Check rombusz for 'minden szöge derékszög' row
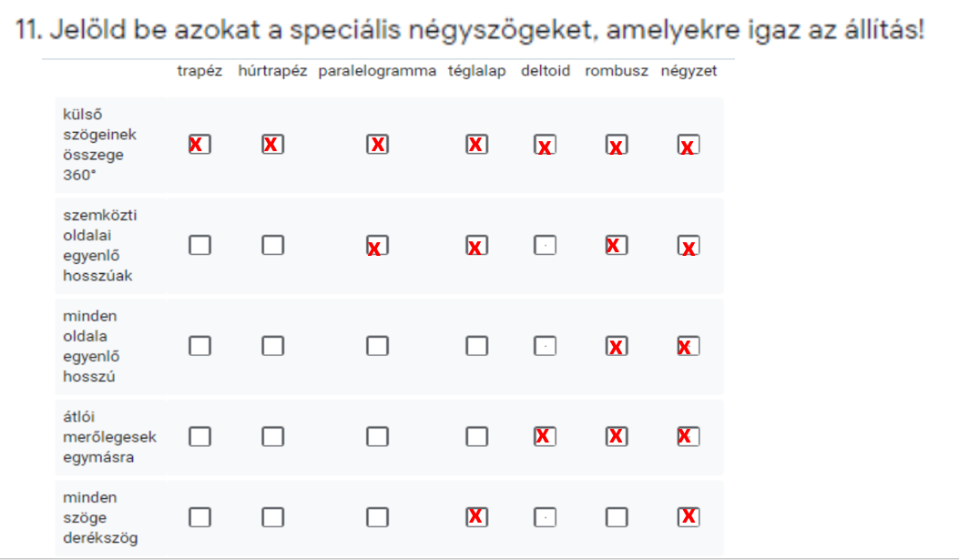The width and height of the screenshot is (959, 560). click(x=617, y=517)
